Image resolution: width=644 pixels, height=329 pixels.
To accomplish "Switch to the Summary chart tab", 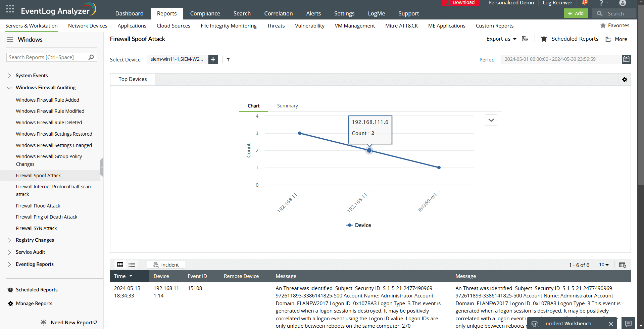I will (287, 105).
